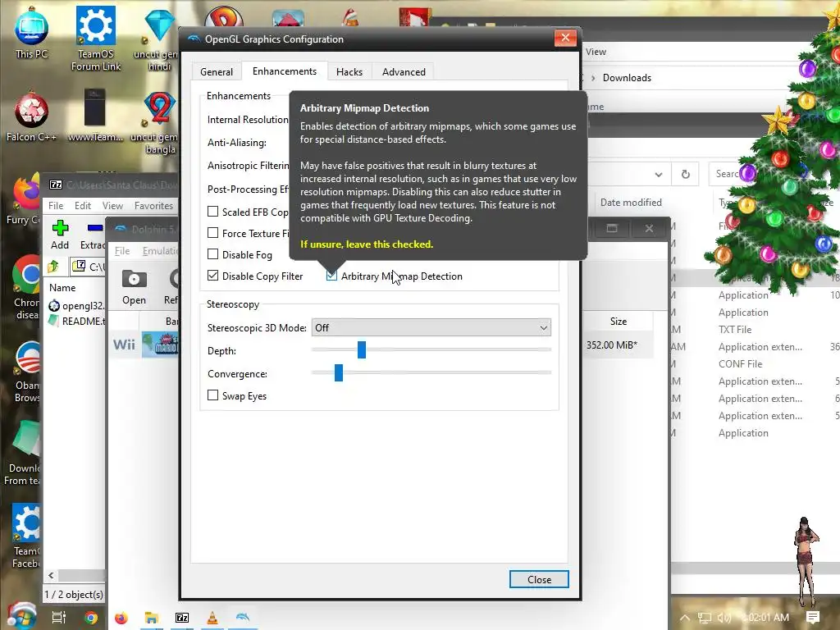Close OpenGL Graphics Configuration window
840x630 pixels.
click(564, 38)
